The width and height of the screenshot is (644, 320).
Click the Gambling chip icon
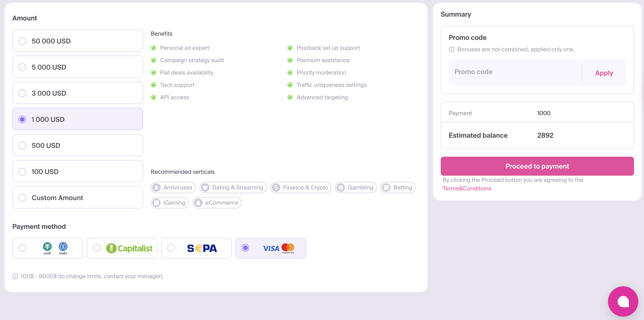tap(340, 188)
